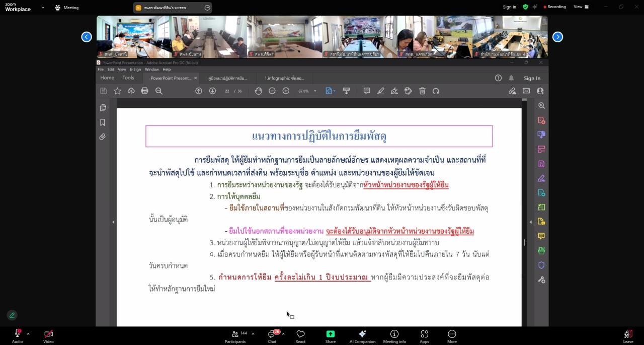Open Export PDF from the right sidebar
The image size is (644, 345).
541,134
